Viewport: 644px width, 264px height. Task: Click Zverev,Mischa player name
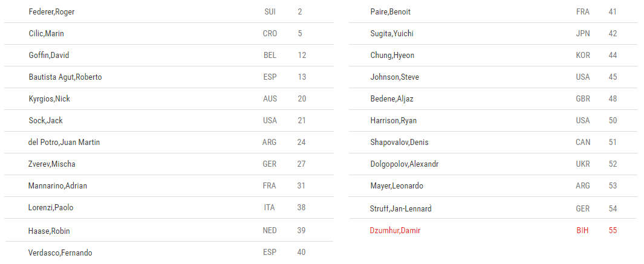pyautogui.click(x=52, y=164)
